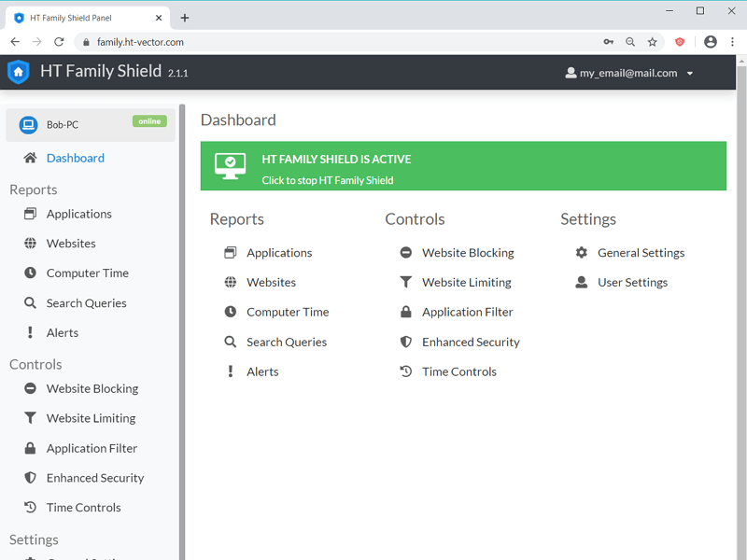Click the main panel Time Controls history icon
Screen dimensions: 747x560
coord(406,371)
